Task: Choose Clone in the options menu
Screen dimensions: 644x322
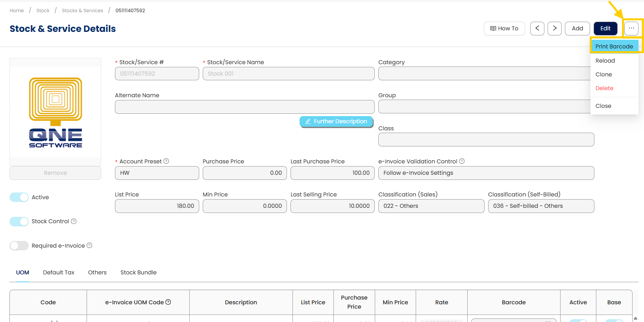Action: (x=614, y=74)
